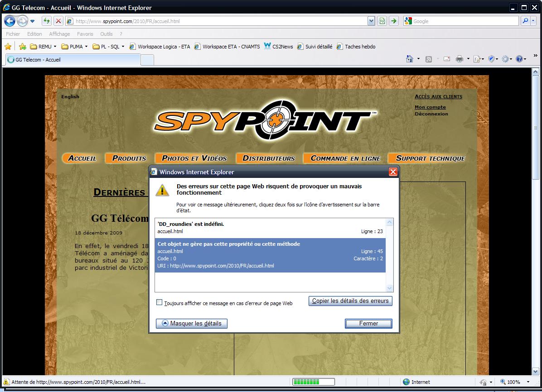542x392 pixels.
Task: Toggle 'Toujours afficher ce message' checkbox
Action: pyautogui.click(x=160, y=302)
